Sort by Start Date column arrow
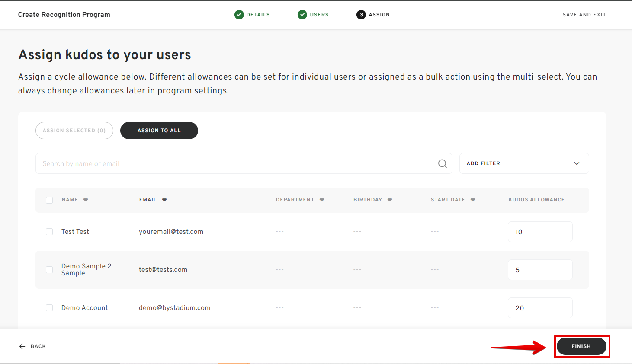632x364 pixels. pos(473,200)
